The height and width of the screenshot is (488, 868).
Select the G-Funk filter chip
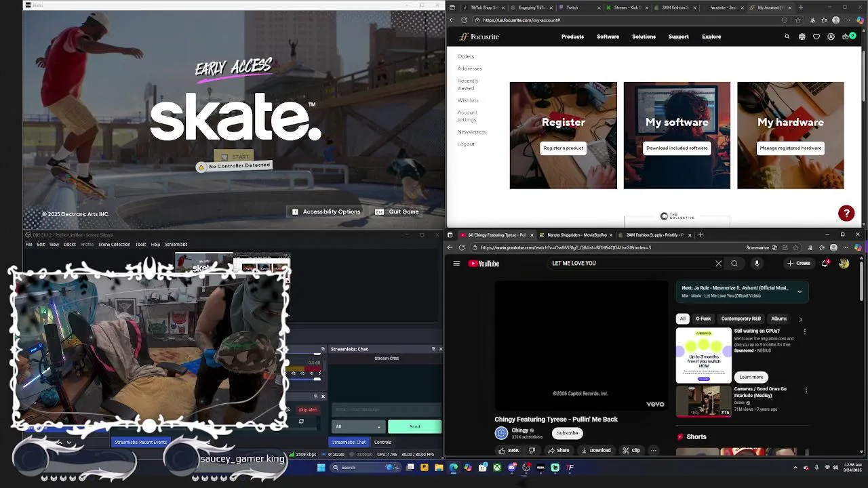pos(703,319)
